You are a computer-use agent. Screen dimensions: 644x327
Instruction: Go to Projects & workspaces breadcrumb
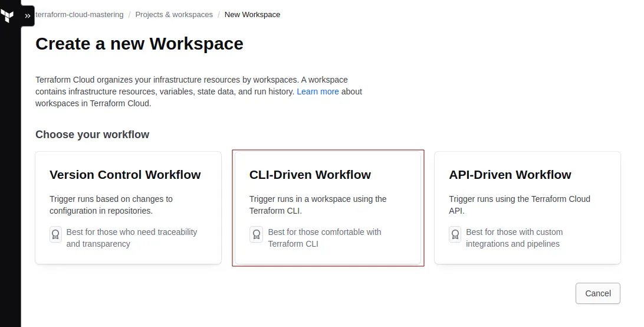point(174,14)
